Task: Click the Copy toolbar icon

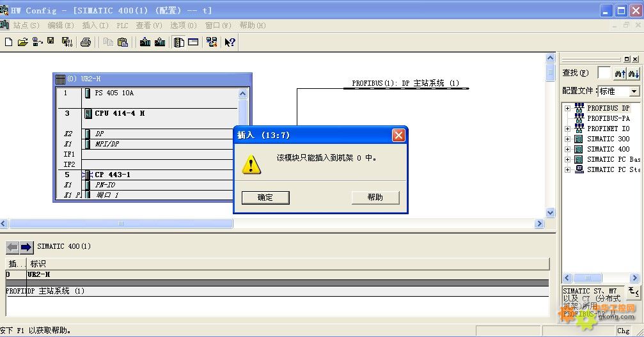Action: click(x=108, y=42)
